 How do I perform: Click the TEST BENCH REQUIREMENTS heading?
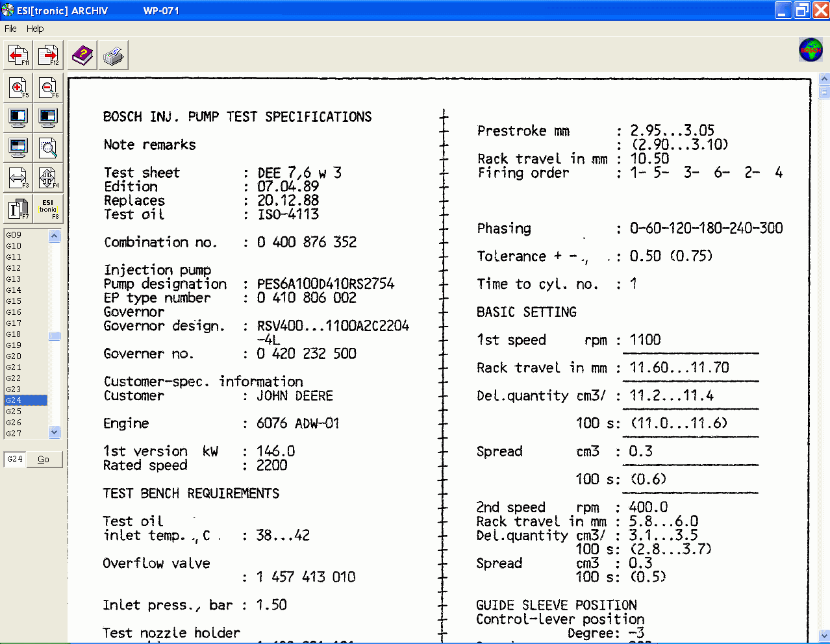191,494
